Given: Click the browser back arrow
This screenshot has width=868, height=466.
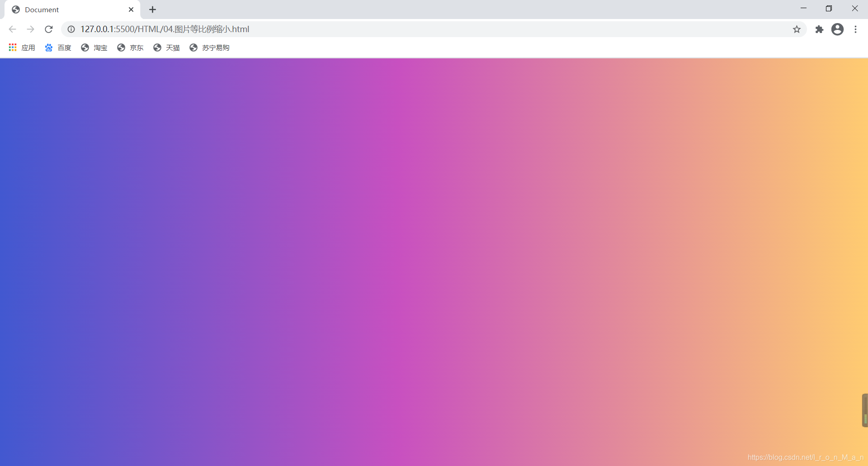Looking at the screenshot, I should (12, 29).
